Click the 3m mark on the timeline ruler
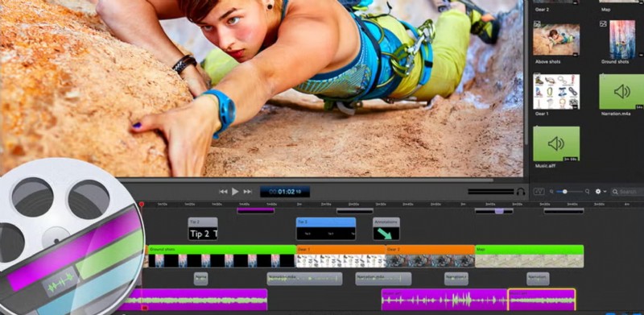This screenshot has height=315, width=644. (463, 204)
